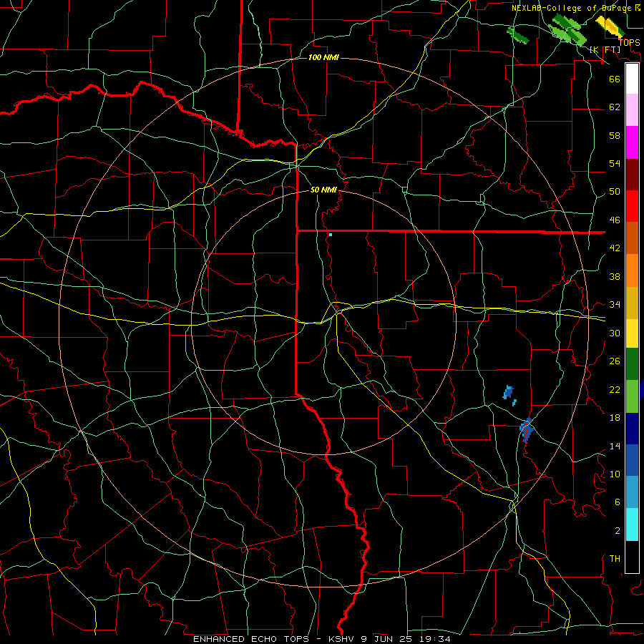
Task: Select the dark red (maroon) legend swatch
Action: [632, 174]
